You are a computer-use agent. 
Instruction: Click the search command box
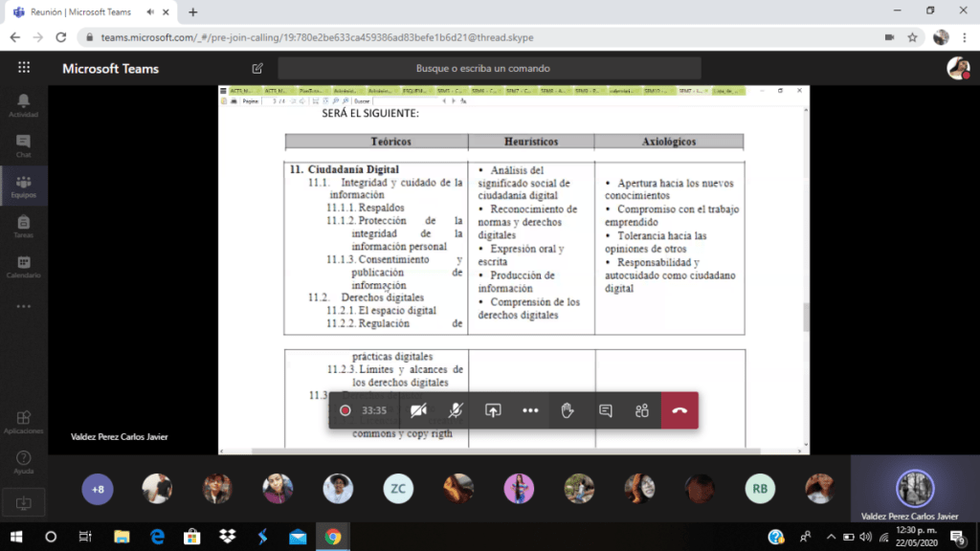pos(489,69)
